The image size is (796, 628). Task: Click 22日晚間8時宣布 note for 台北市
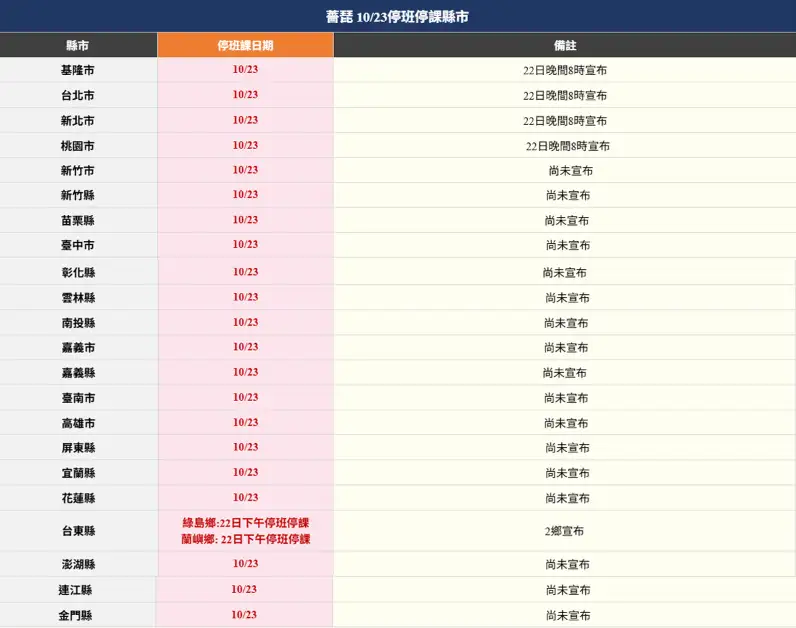565,95
